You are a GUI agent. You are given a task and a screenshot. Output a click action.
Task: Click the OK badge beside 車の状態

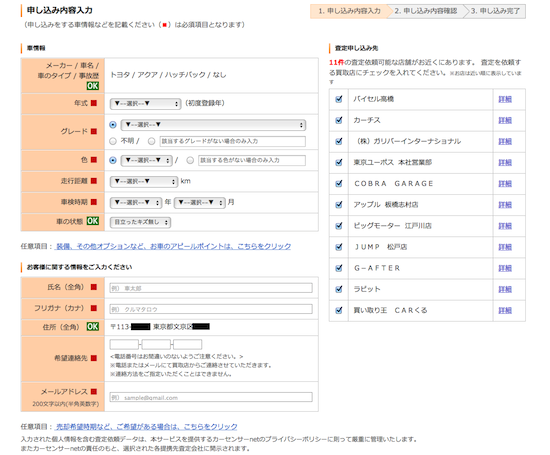(x=93, y=221)
